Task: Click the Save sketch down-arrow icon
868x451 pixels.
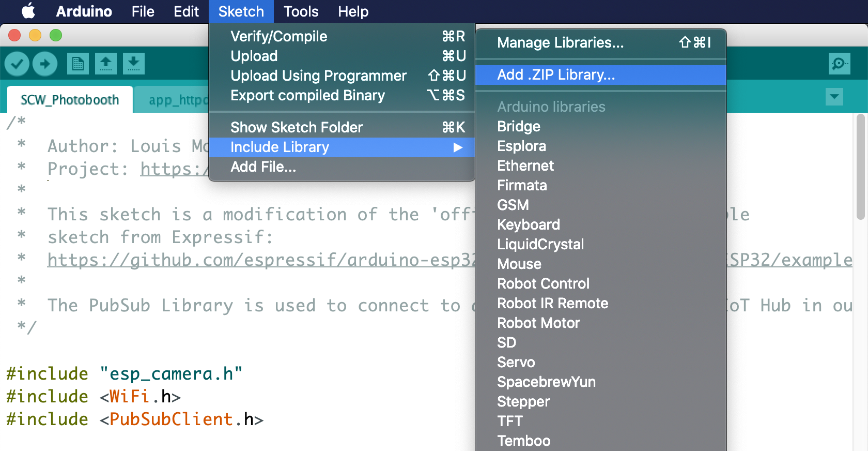Action: tap(134, 64)
